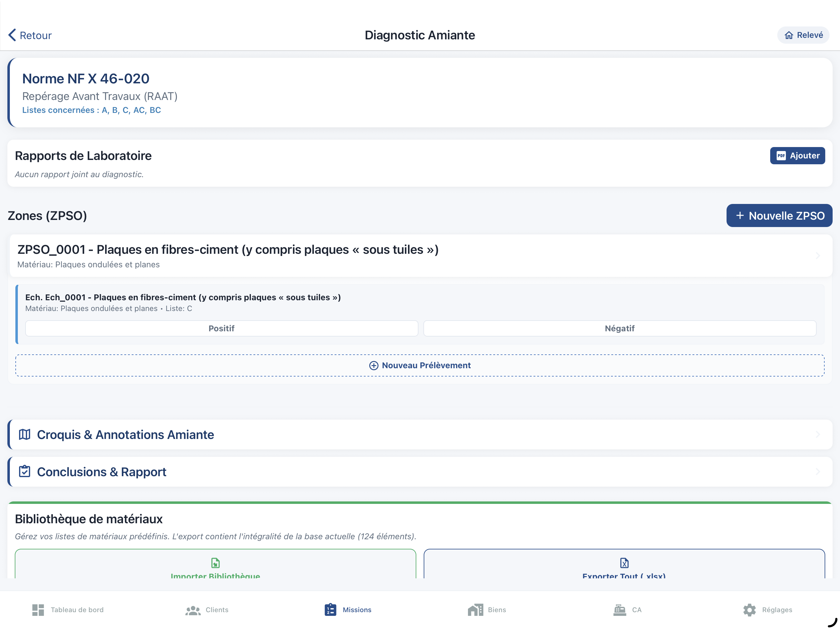Open Croquis & Annotations Amiante section
This screenshot has width=840, height=630.
coord(125,434)
